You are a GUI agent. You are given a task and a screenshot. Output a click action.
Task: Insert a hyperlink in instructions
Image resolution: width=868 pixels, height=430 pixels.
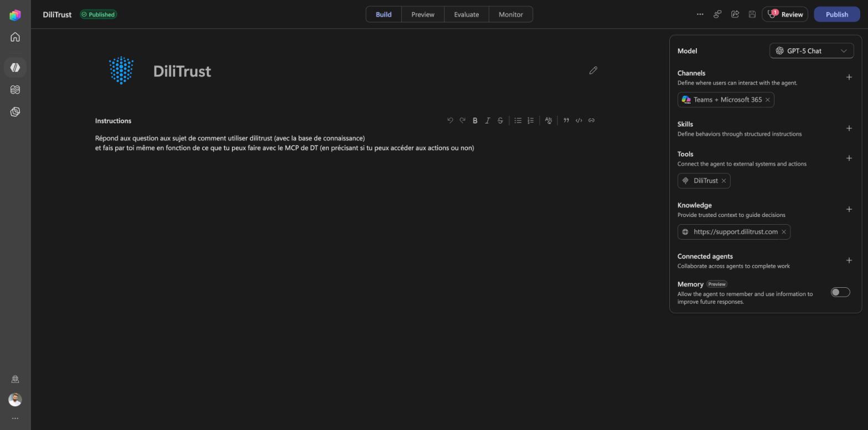pyautogui.click(x=592, y=121)
